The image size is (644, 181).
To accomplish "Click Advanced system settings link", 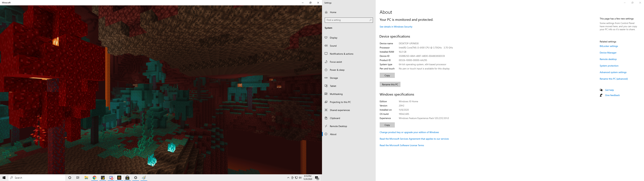I will pyautogui.click(x=613, y=72).
